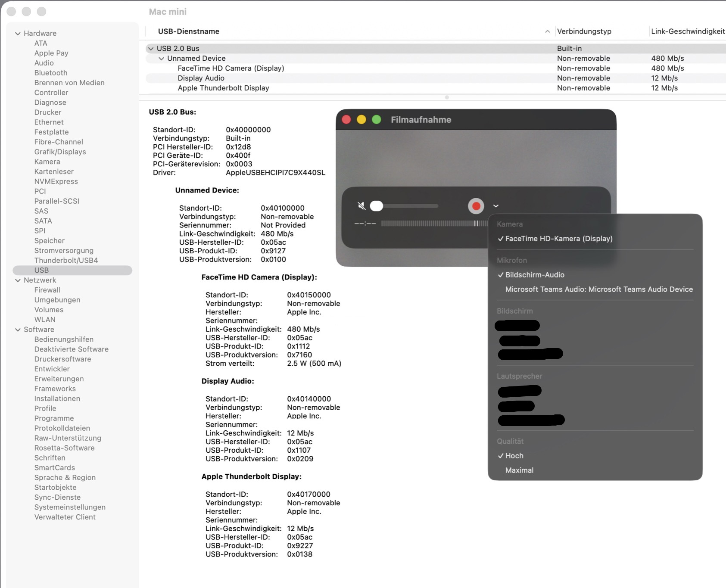Click the red record button
Image resolution: width=726 pixels, height=588 pixels.
click(476, 206)
